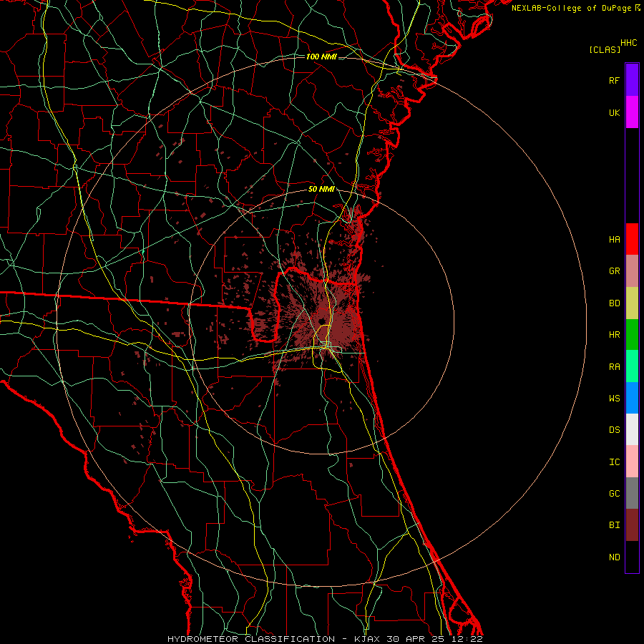Click the ND black legend swatch
This screenshot has width=644, height=644.
click(632, 557)
